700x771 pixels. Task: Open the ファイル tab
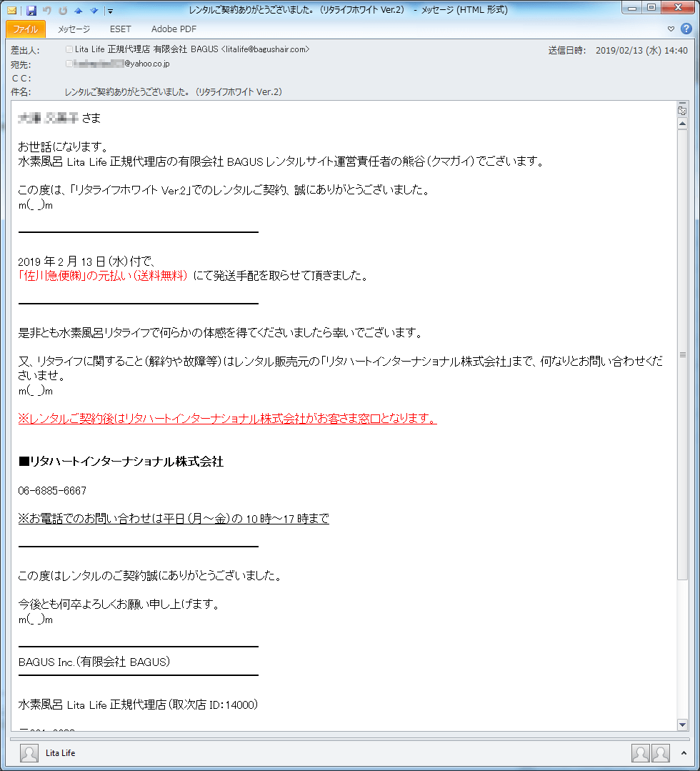pyautogui.click(x=26, y=29)
